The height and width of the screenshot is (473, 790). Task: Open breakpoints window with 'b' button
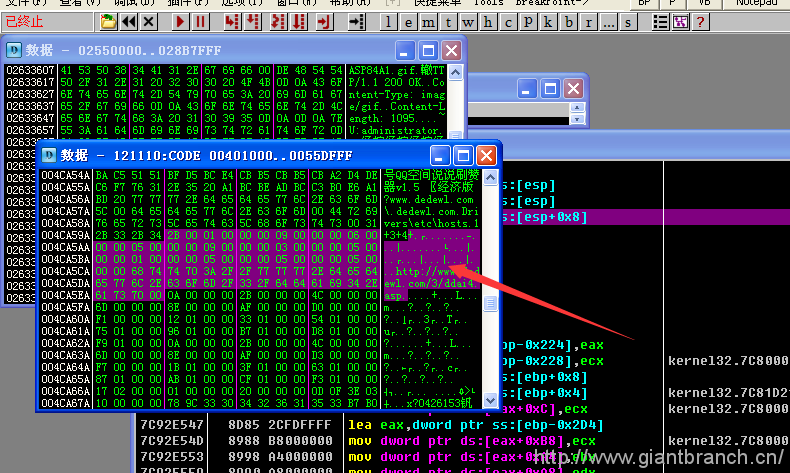[x=567, y=21]
